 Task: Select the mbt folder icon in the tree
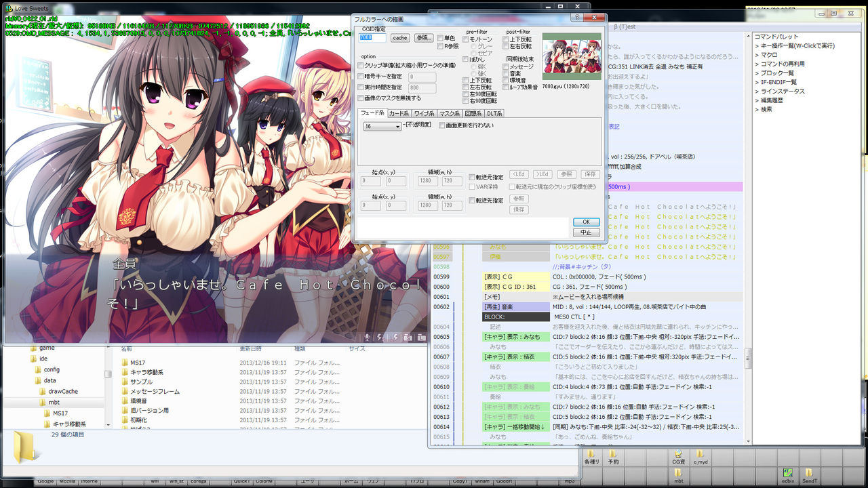[x=42, y=402]
